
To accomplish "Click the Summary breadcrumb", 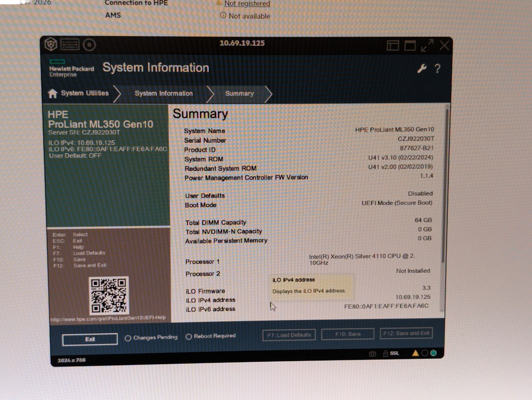I will (240, 94).
